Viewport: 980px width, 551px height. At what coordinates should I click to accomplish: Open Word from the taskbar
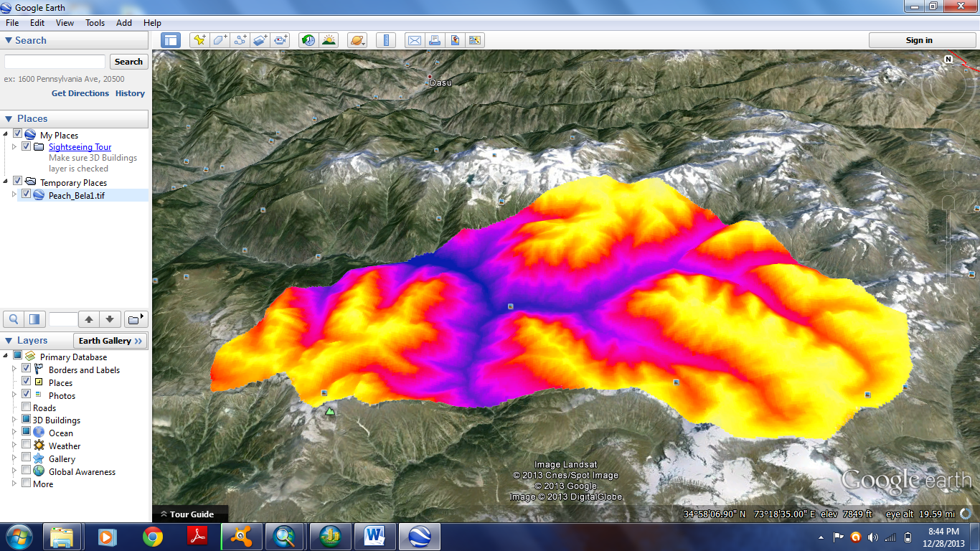point(374,537)
